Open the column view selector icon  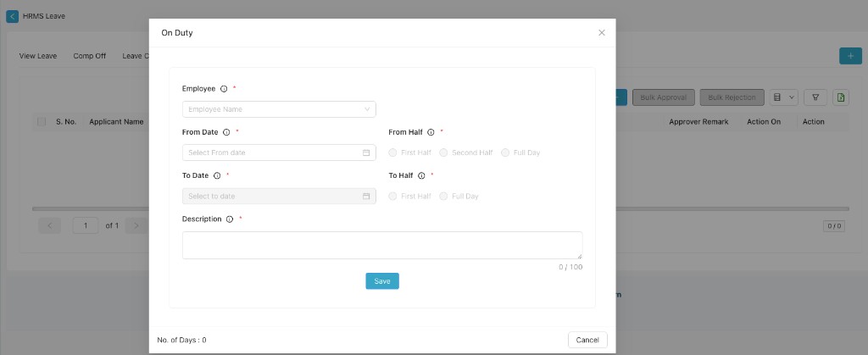(x=783, y=97)
